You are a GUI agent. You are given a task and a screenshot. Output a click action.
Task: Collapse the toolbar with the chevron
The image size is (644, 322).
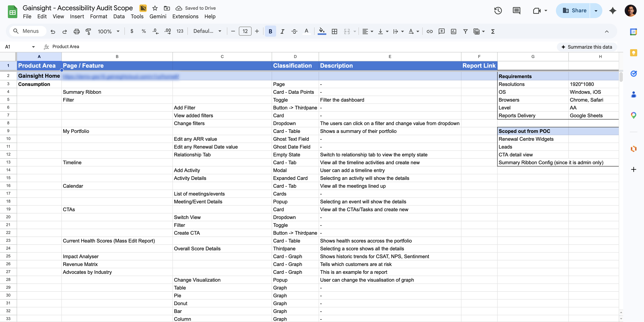(x=607, y=31)
